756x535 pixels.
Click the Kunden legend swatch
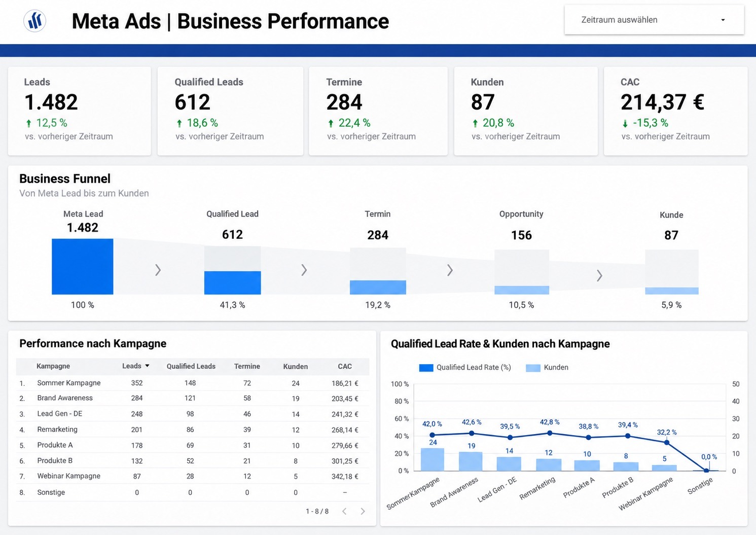pyautogui.click(x=533, y=368)
